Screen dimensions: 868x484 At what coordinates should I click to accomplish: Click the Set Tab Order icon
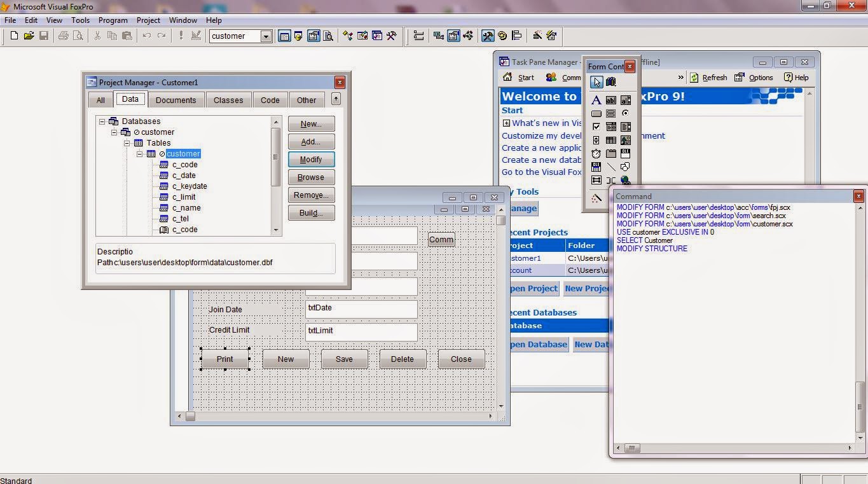[x=418, y=36]
